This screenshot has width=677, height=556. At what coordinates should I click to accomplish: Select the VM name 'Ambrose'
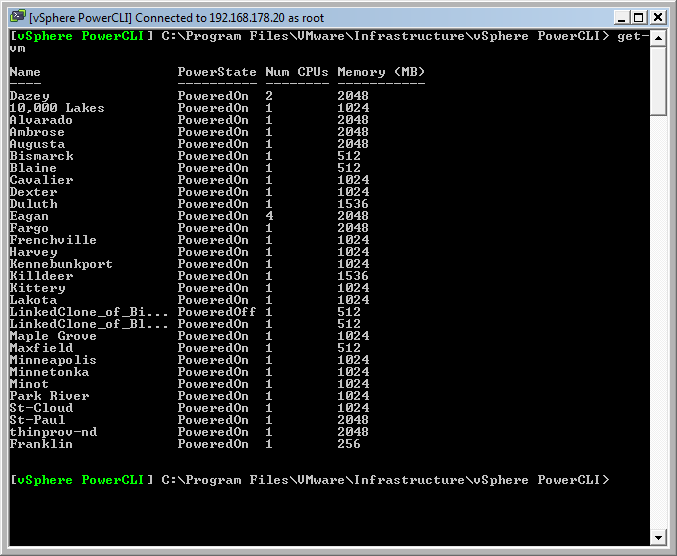(37, 132)
